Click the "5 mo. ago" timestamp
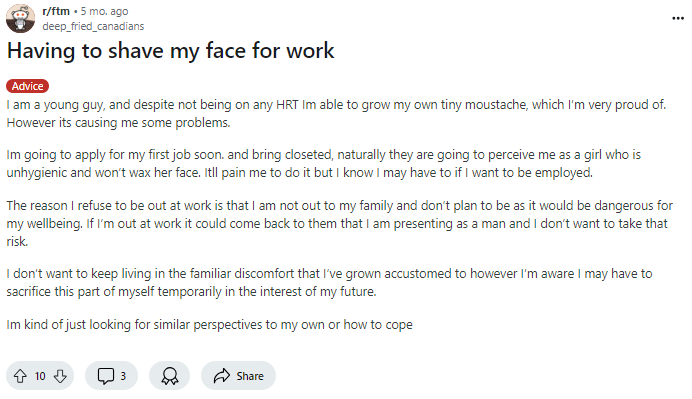Viewport: 692px width, 399px height. click(104, 11)
